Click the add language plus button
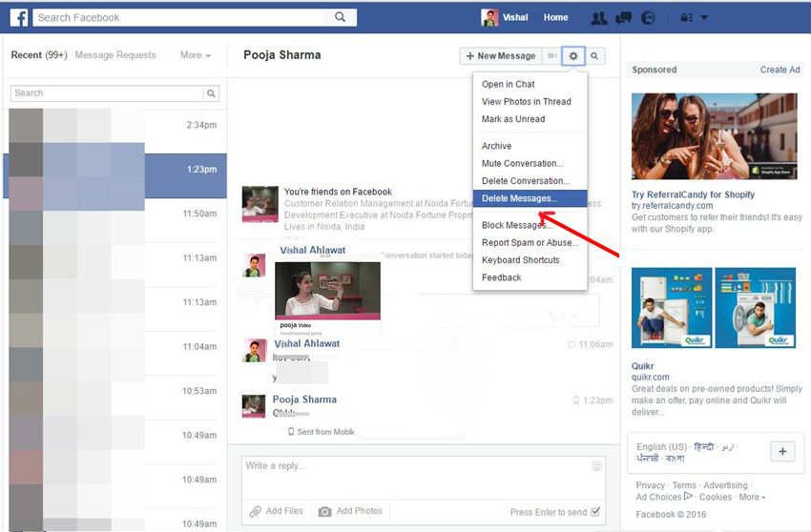This screenshot has width=811, height=532. [x=781, y=452]
